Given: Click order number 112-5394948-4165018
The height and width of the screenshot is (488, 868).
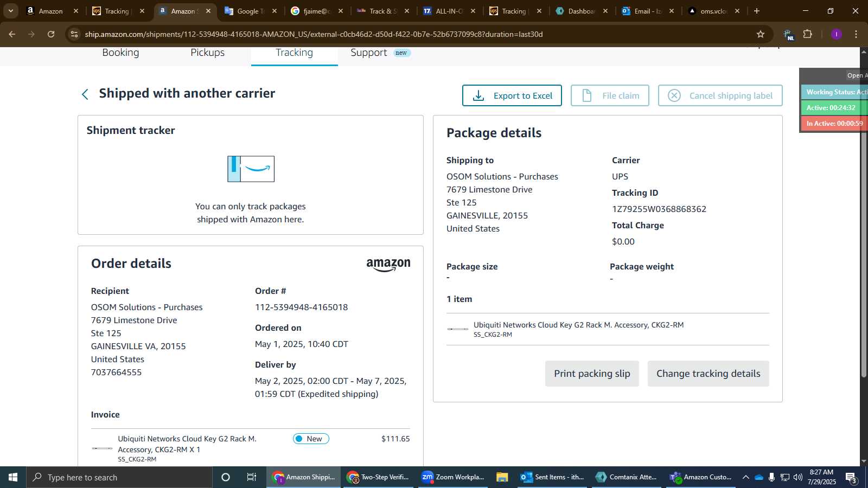Looking at the screenshot, I should (302, 307).
